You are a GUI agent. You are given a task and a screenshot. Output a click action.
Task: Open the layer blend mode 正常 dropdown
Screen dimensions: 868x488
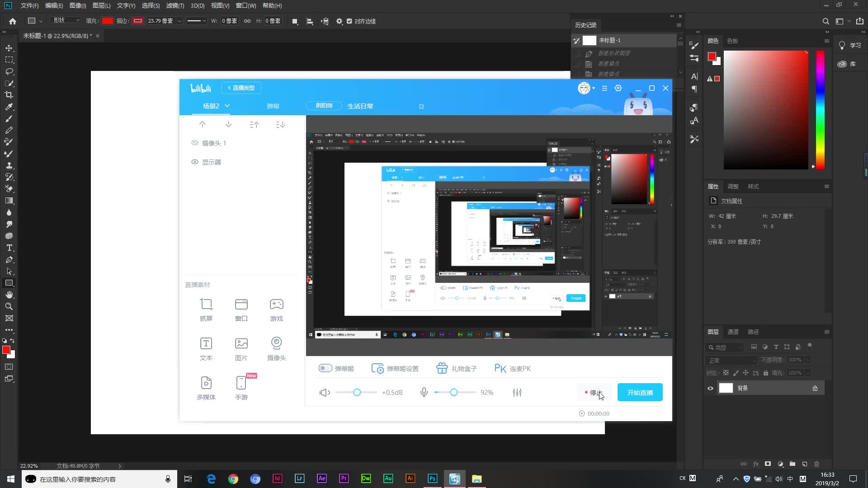(731, 360)
